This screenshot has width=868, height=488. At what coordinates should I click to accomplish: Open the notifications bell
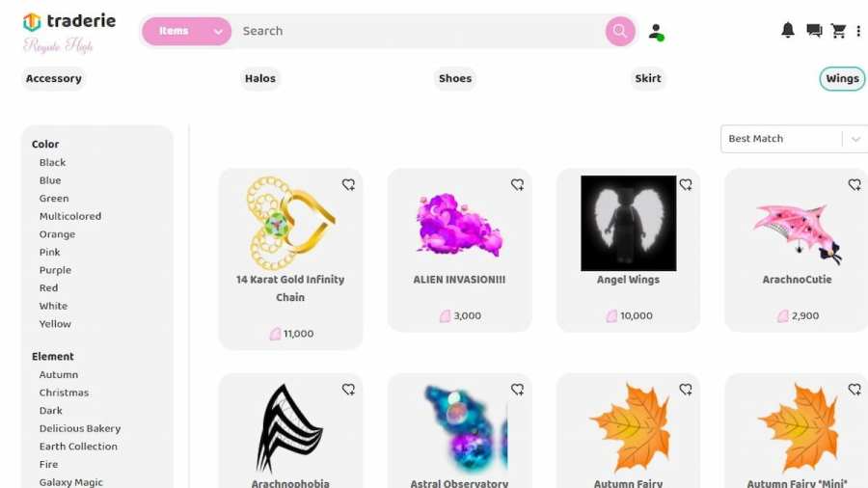click(788, 31)
